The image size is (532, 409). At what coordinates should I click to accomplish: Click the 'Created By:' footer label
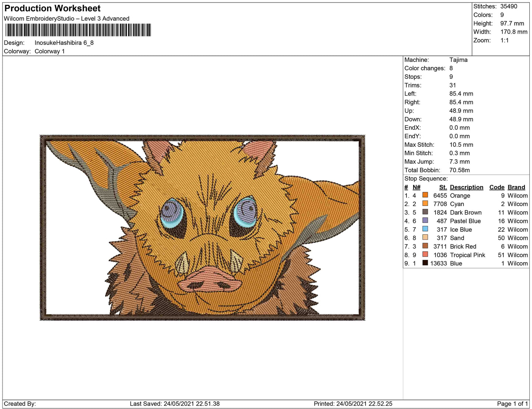click(x=20, y=403)
